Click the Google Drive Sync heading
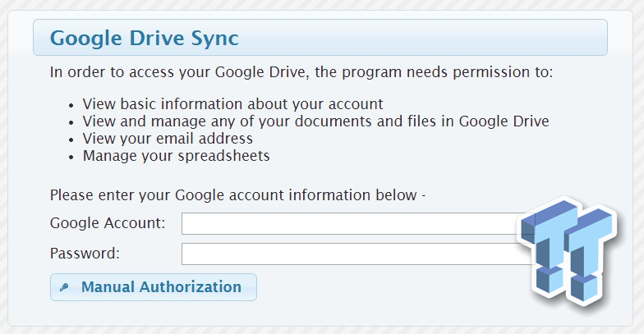Screen dimensions: 644x334 pos(144,38)
